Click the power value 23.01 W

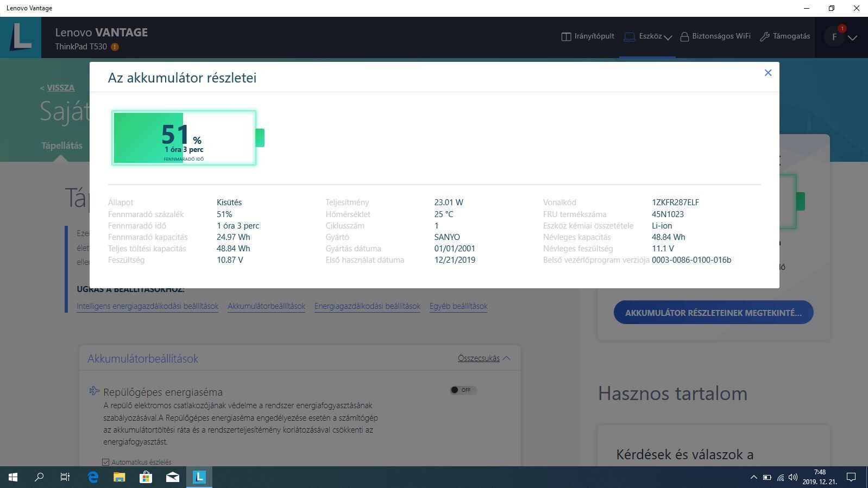[449, 202]
